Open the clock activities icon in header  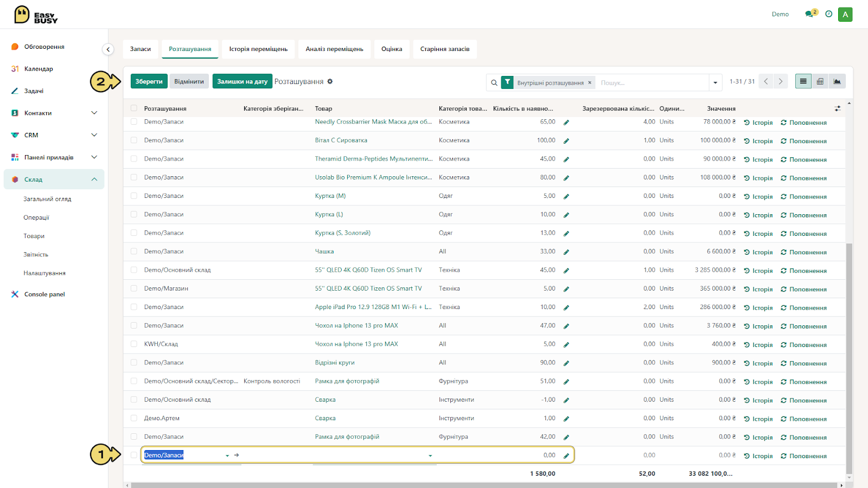point(828,14)
